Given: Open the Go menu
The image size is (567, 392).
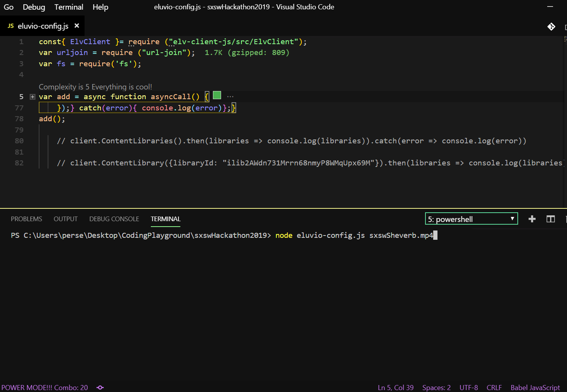Looking at the screenshot, I should tap(9, 7).
